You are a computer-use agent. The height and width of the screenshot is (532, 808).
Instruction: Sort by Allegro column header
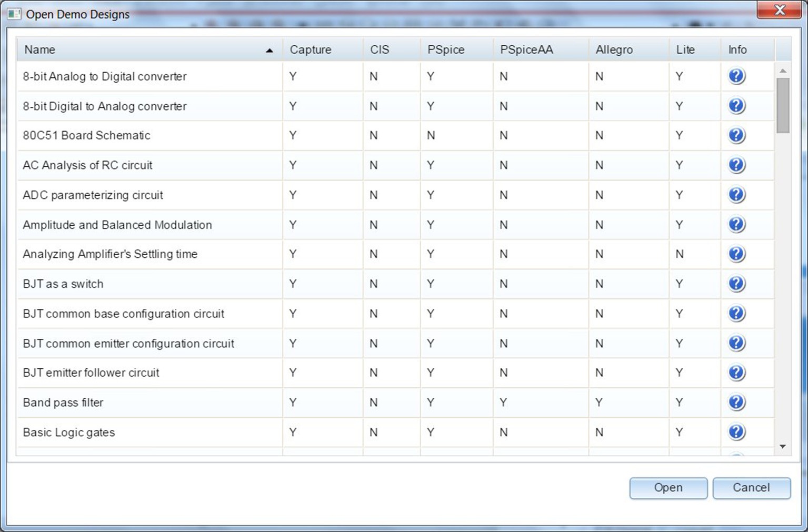[629, 49]
